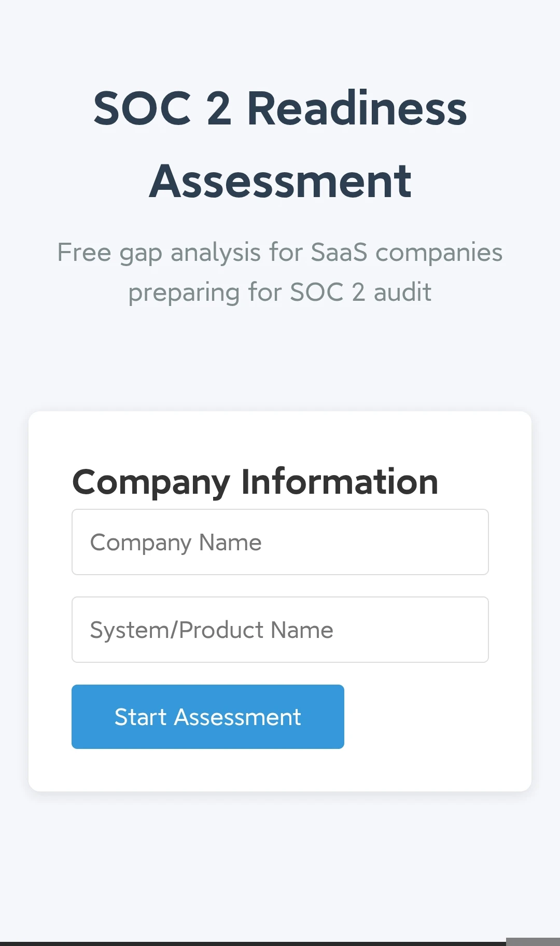Click "SOC 2" at start of the title
Viewport: 560px width, 946px height.
coord(162,108)
